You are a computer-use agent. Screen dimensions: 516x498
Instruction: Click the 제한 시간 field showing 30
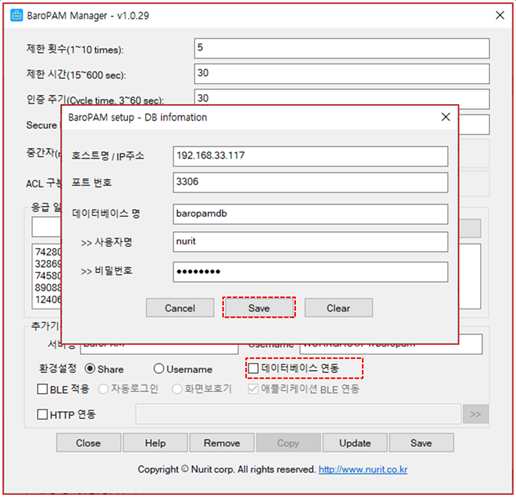342,74
